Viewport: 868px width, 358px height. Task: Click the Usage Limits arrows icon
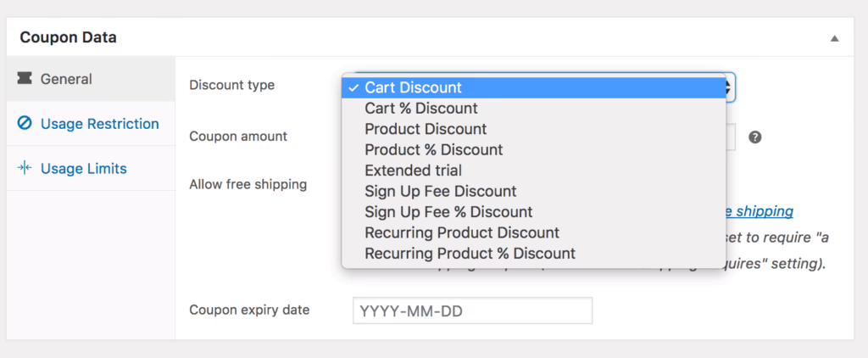[25, 168]
